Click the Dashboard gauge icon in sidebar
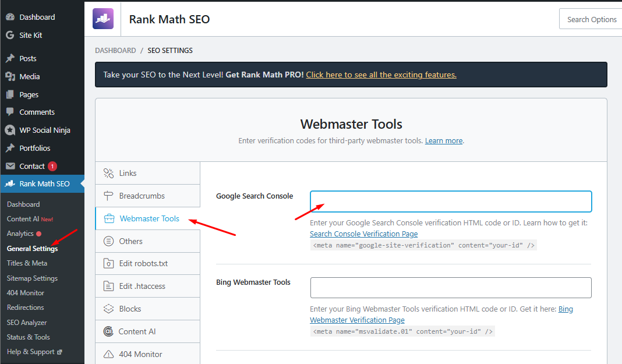Screen dimensions: 622x364 tap(10, 17)
